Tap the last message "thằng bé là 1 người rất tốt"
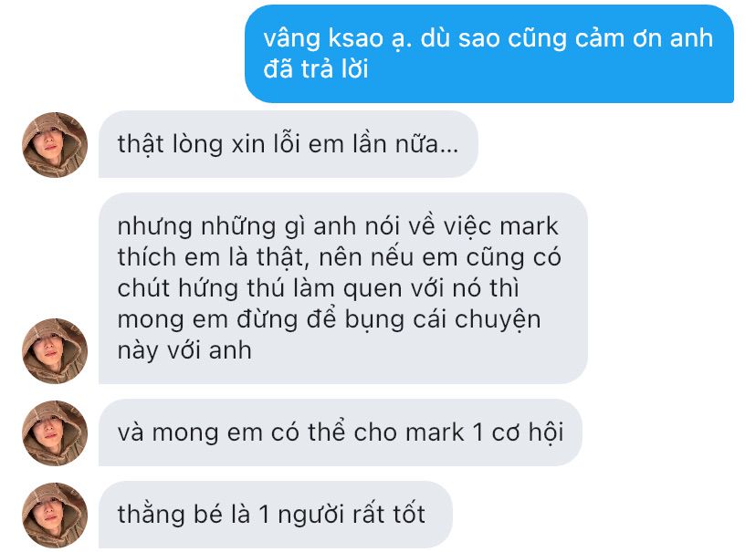The height and width of the screenshot is (552, 756). (276, 515)
